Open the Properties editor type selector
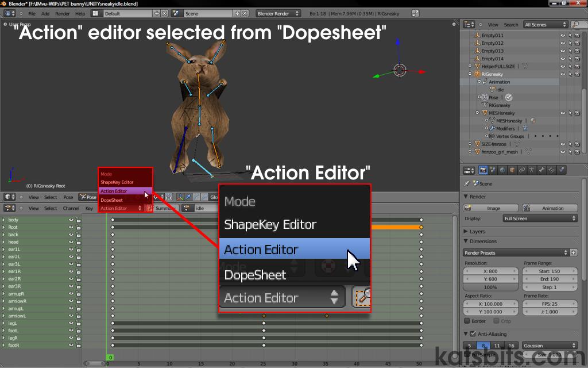The width and height of the screenshot is (588, 368). coord(469,170)
